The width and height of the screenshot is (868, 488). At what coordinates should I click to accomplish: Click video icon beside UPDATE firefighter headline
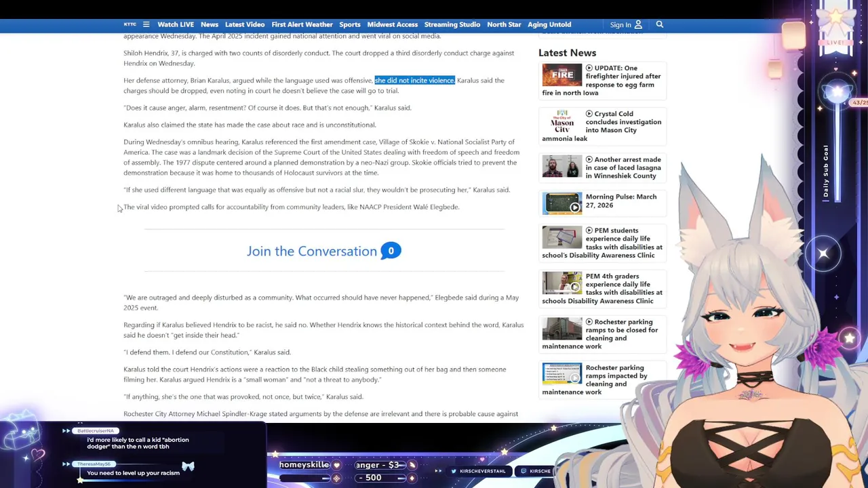[x=589, y=68]
